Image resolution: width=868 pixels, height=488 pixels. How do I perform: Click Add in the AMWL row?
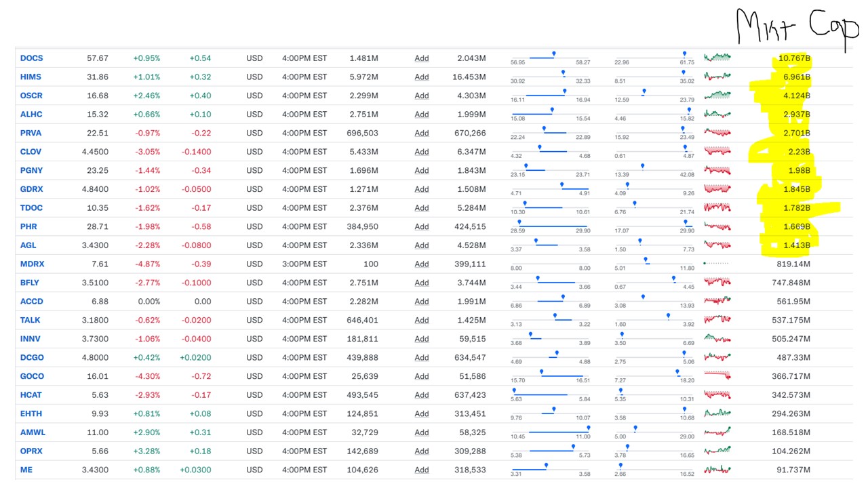[x=422, y=432]
